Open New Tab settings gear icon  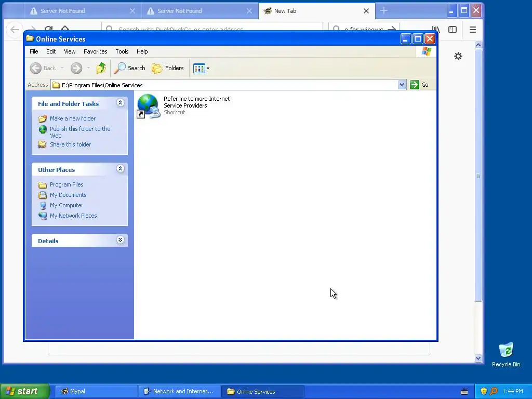click(458, 56)
